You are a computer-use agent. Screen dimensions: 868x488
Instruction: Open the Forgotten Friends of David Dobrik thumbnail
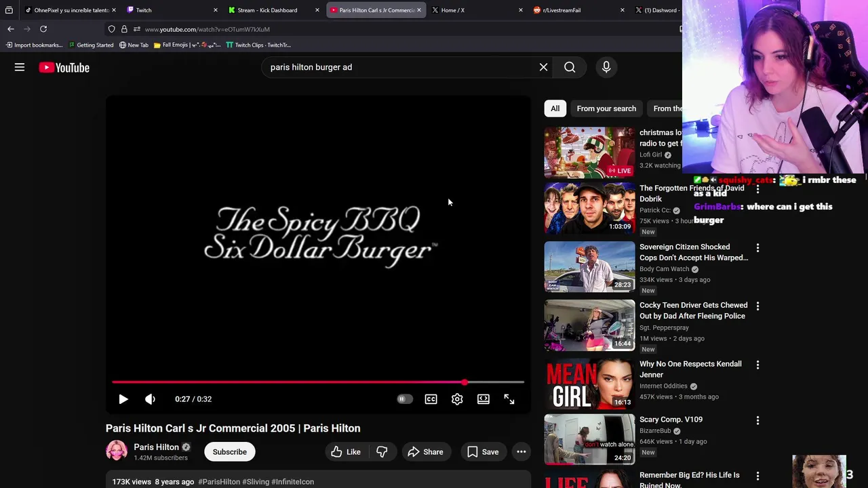point(589,208)
